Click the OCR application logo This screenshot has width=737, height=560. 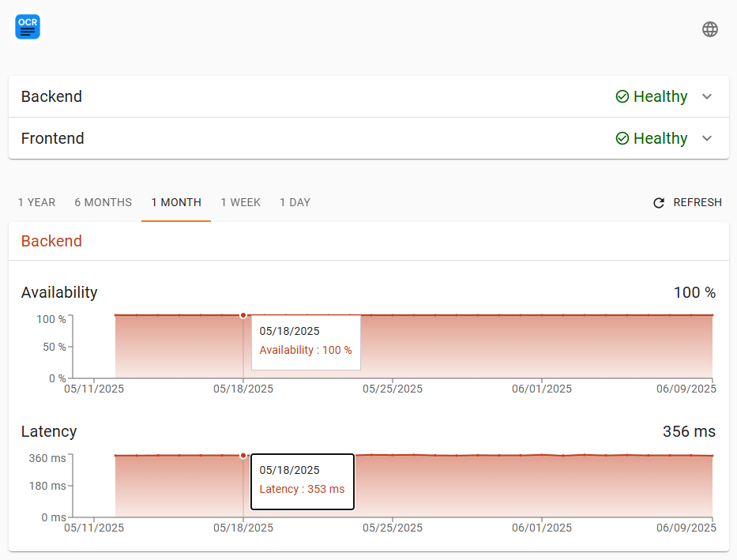[x=27, y=26]
